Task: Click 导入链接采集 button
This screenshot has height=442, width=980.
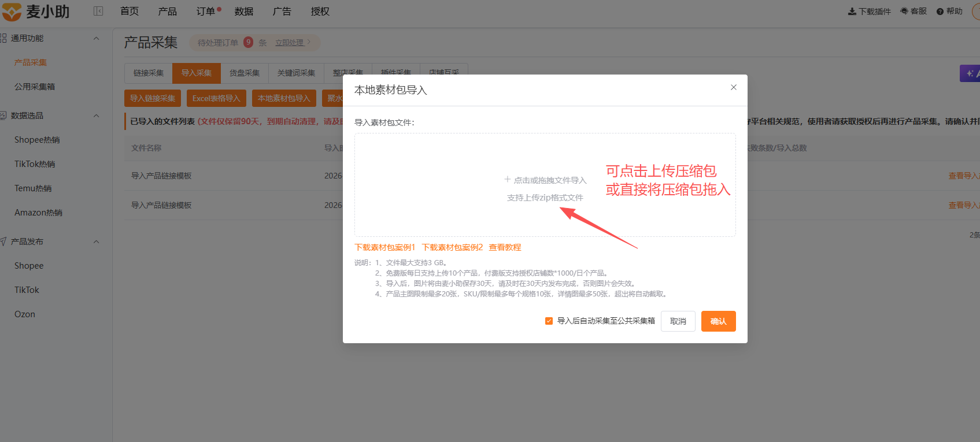Action: (x=153, y=98)
